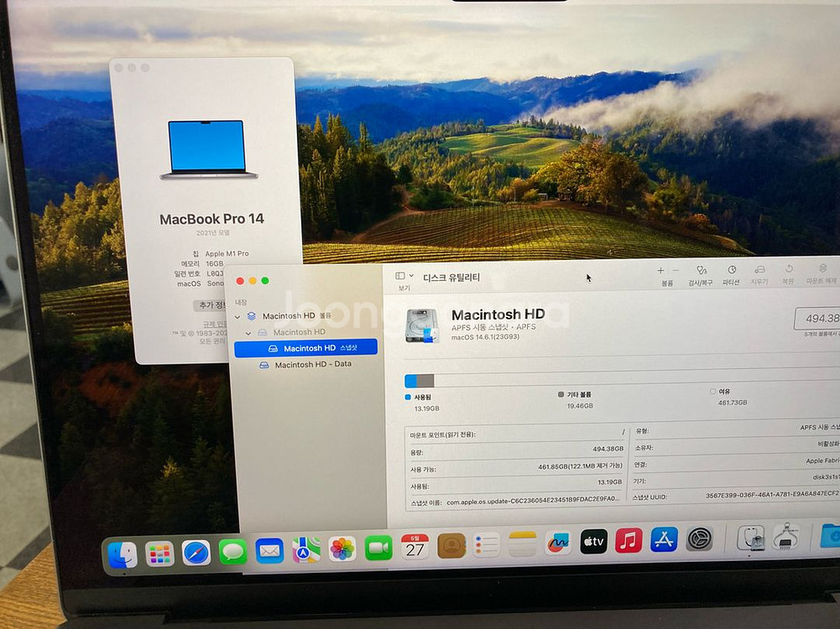Viewport: 840px width, 629px height.
Task: Click the MacBook Pro image in About window
Action: coord(208,149)
